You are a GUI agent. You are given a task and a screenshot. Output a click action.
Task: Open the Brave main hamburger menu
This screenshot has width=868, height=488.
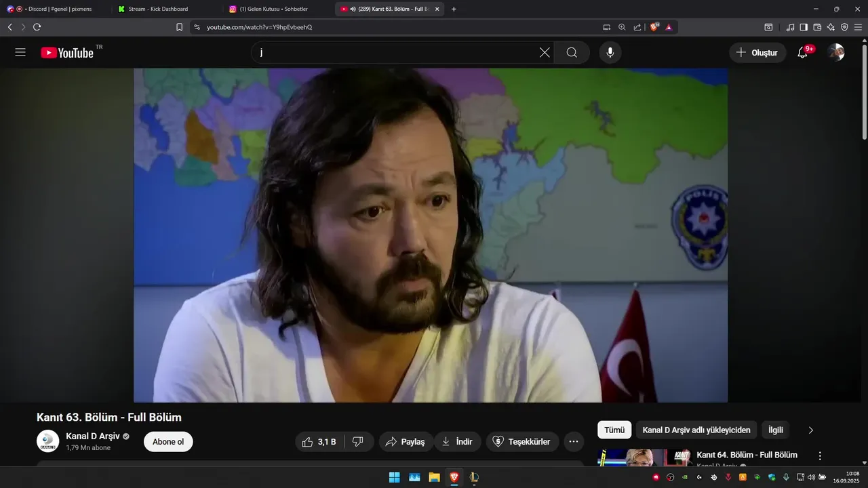tap(858, 27)
